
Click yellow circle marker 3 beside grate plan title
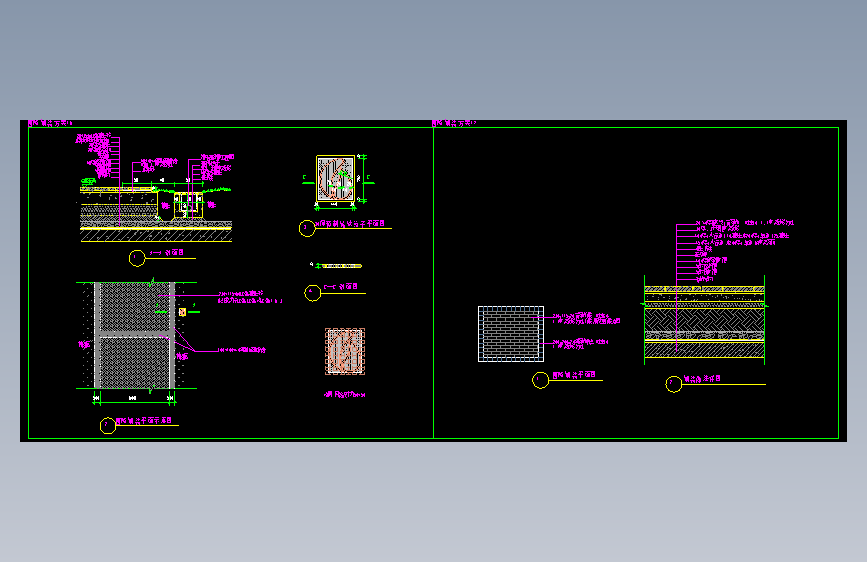tap(307, 228)
